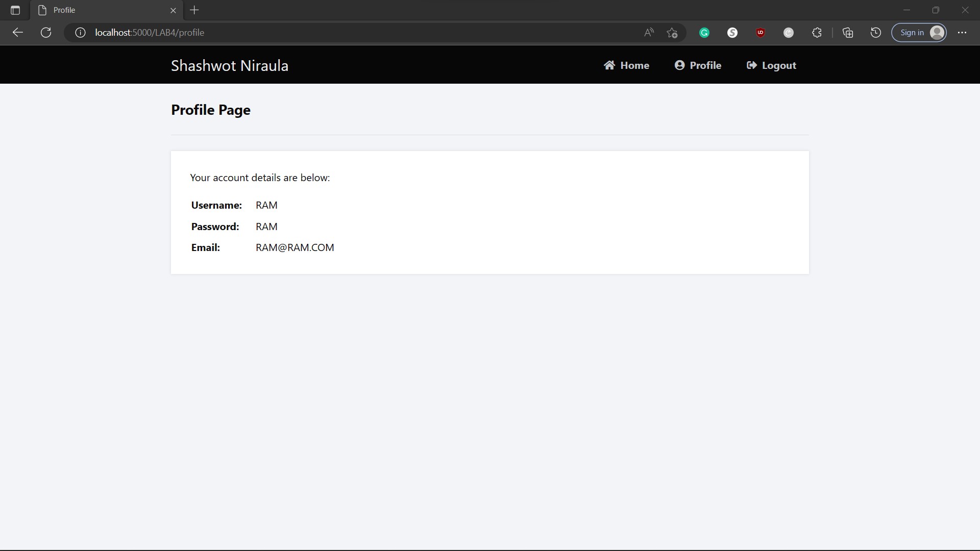This screenshot has height=551, width=980.
Task: Navigate back to the previous page
Action: pos(17,32)
